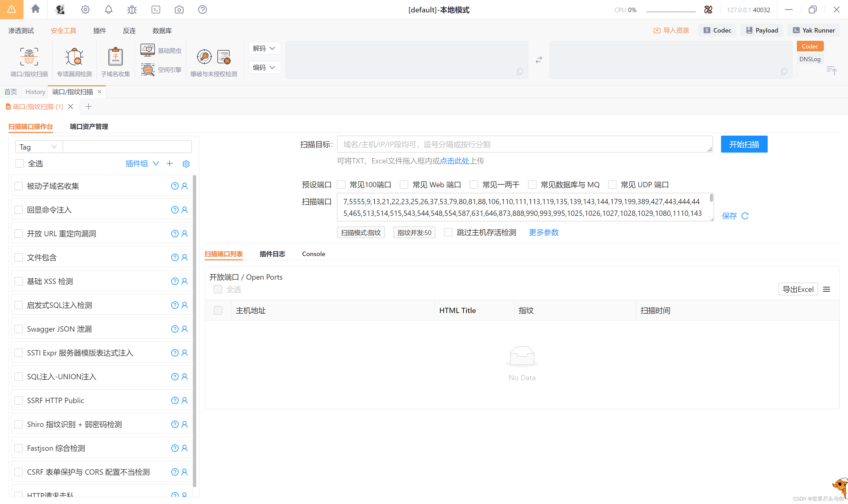The width and height of the screenshot is (848, 504).
Task: Tick 常见数据库与 MQ preset
Action: point(532,184)
